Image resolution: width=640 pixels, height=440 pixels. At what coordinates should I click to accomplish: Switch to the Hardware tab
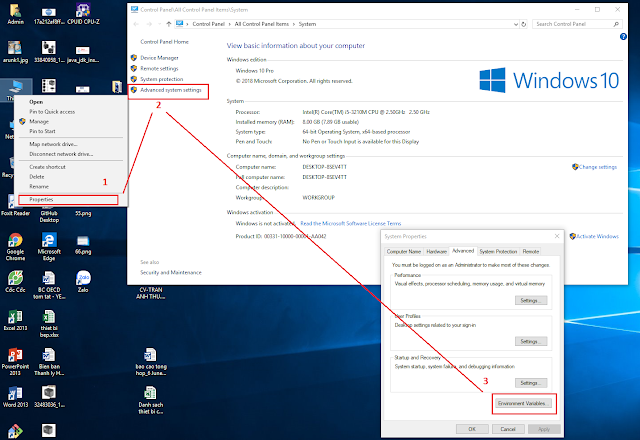(x=436, y=251)
